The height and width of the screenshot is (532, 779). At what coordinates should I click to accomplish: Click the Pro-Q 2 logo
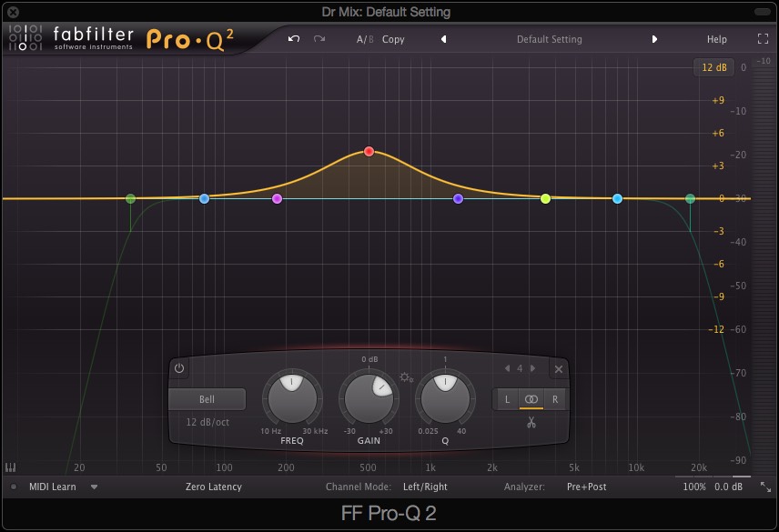pyautogui.click(x=190, y=39)
